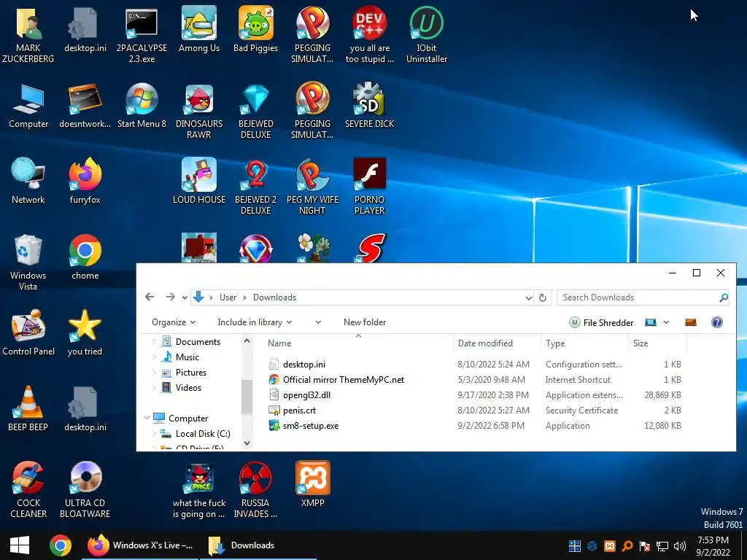Image resolution: width=747 pixels, height=560 pixels.
Task: Click New folder in Explorer toolbar
Action: click(x=365, y=322)
